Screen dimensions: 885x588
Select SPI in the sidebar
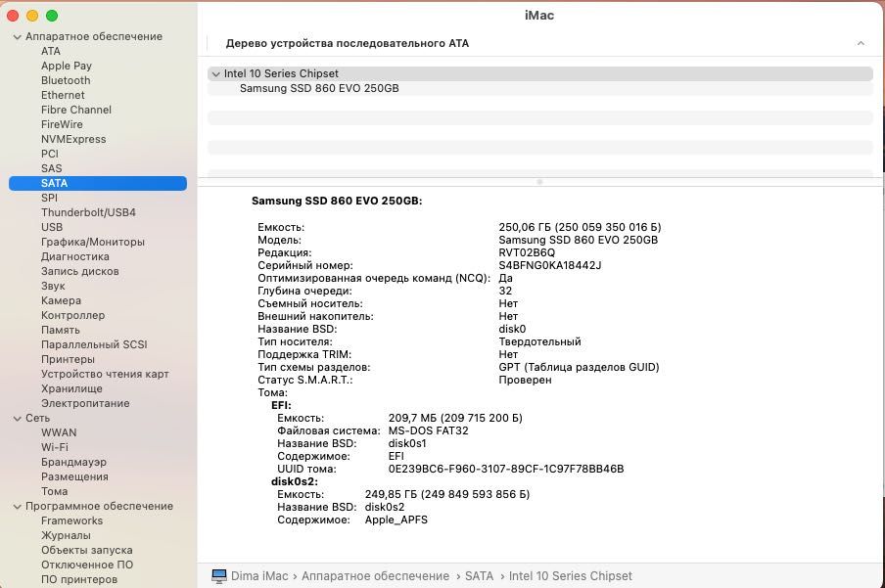click(x=49, y=198)
